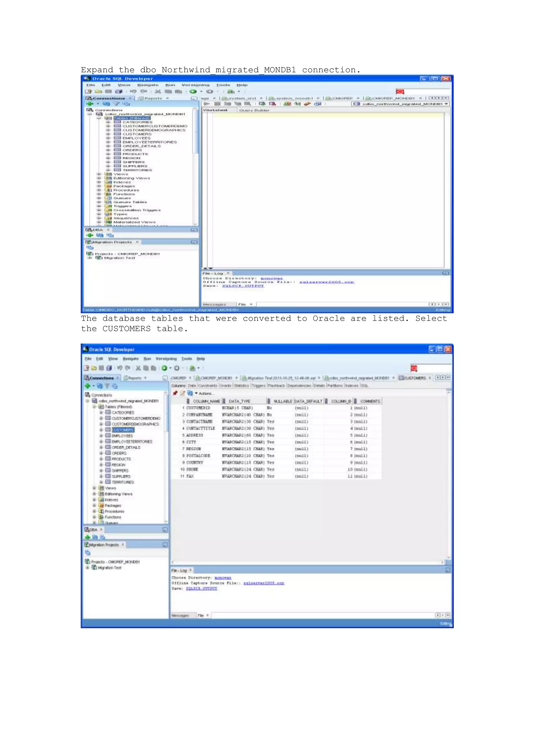Click POSTALCODE cell in lower columns table

coord(198,456)
